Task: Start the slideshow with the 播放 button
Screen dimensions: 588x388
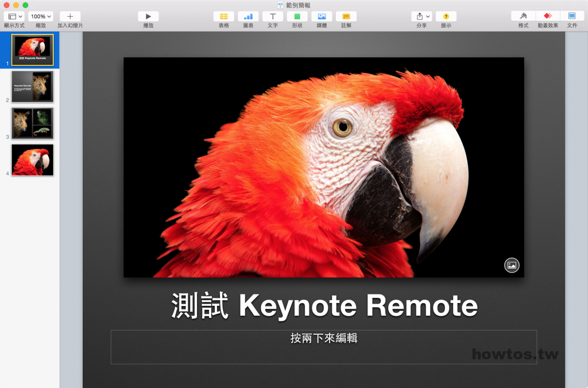Action: coord(148,17)
